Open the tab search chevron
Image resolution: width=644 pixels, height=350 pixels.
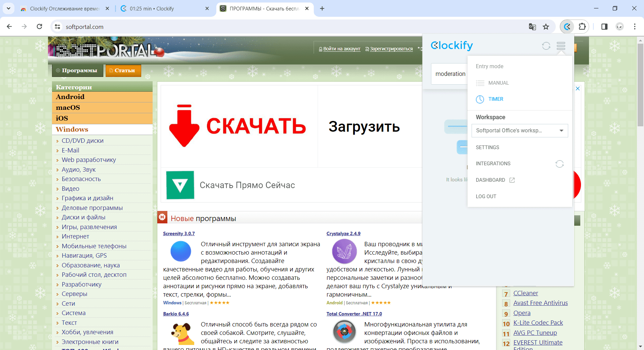click(x=8, y=8)
